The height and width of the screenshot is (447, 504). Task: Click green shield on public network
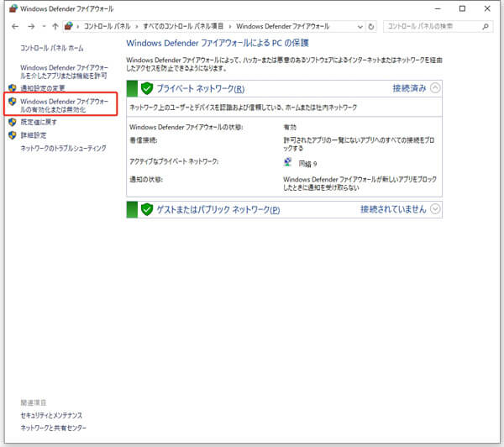pos(147,210)
